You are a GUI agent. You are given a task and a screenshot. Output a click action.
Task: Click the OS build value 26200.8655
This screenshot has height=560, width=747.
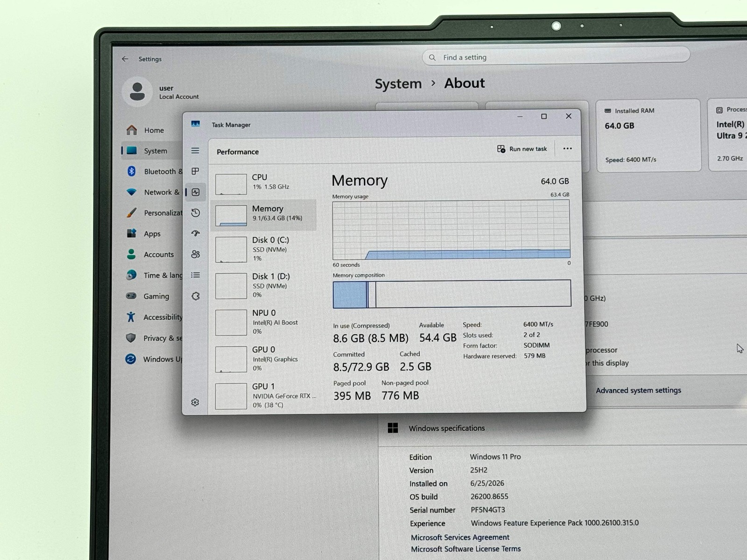(489, 497)
